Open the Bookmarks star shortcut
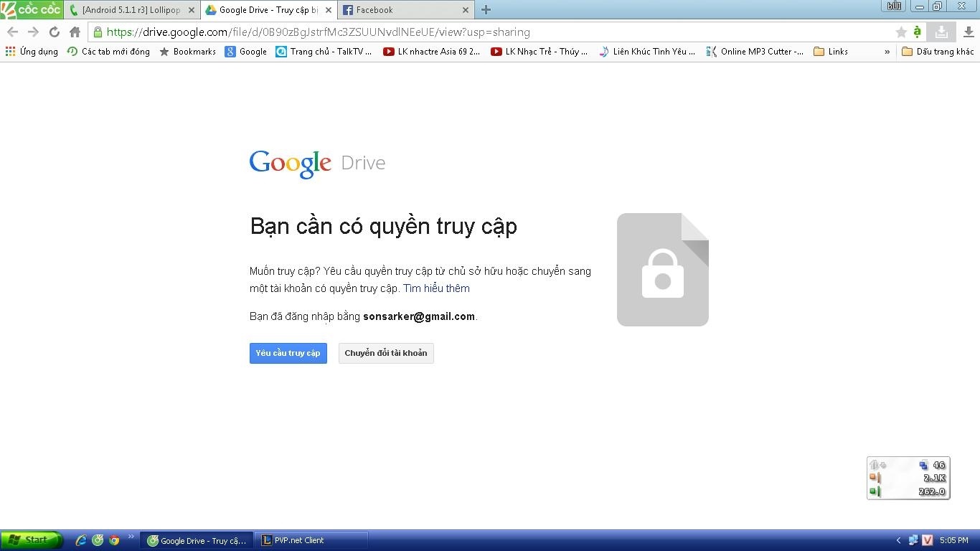The height and width of the screenshot is (551, 980). (187, 52)
